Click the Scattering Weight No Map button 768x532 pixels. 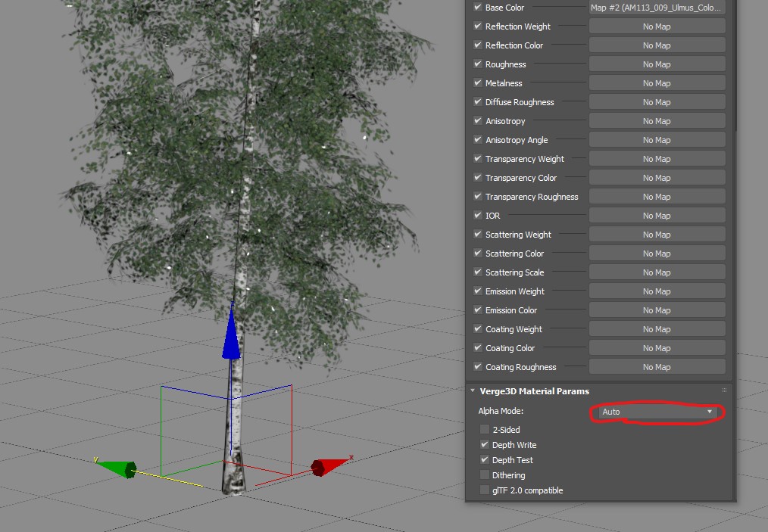pos(657,235)
